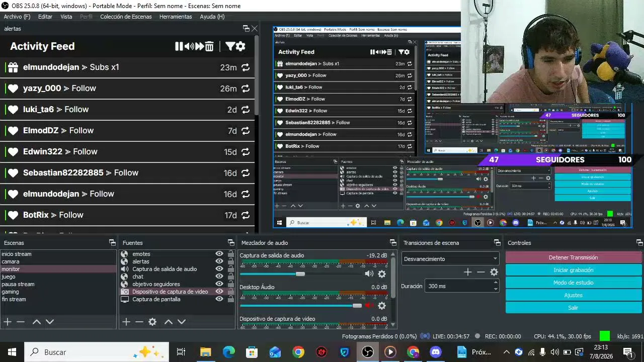Move the selected scene up
This screenshot has height=362, width=644.
37,322
